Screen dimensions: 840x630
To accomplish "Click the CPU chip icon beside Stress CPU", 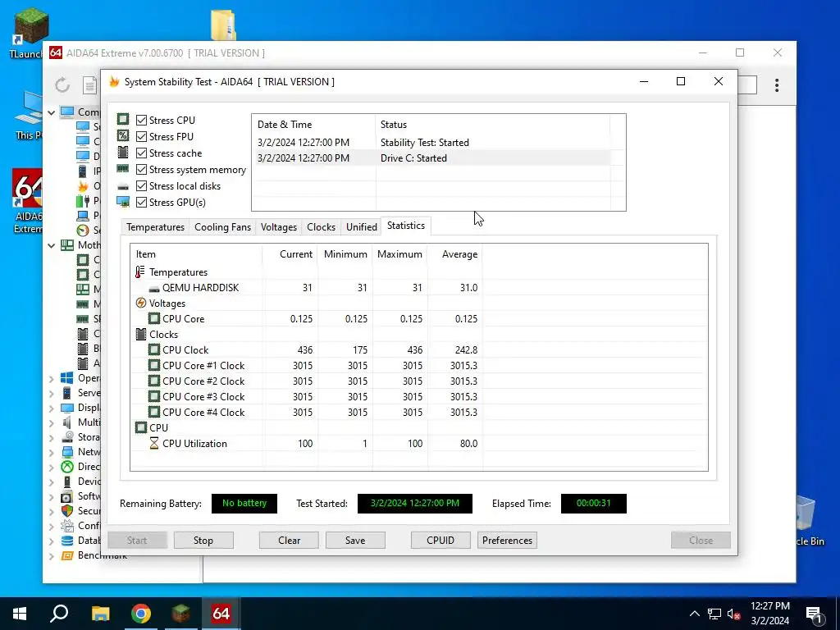I will pos(123,119).
